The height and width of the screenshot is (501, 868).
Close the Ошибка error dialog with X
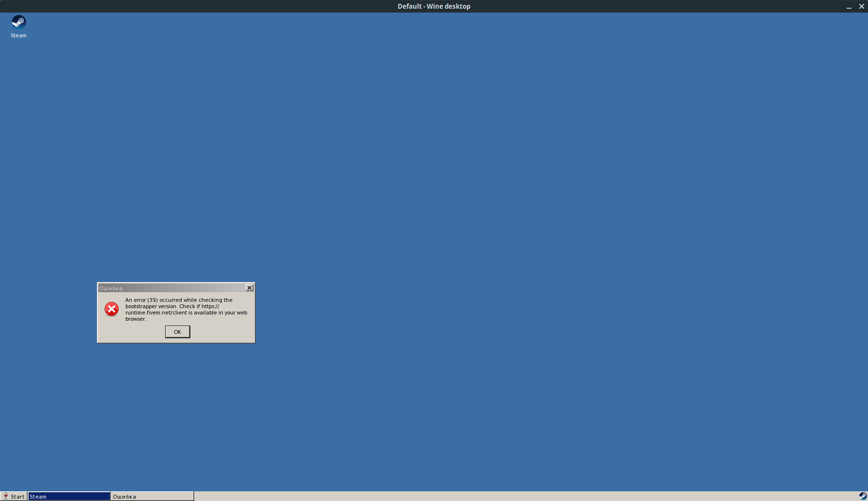click(249, 288)
